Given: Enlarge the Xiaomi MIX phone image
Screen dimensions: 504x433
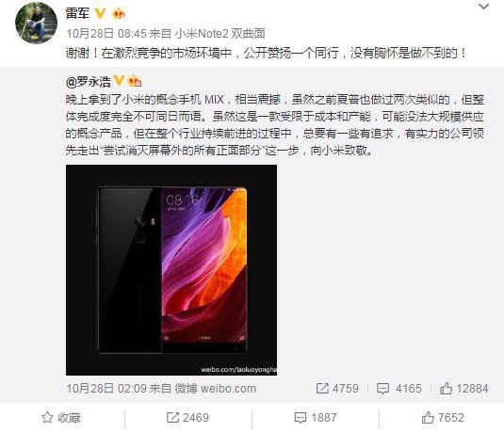Looking at the screenshot, I should click(171, 270).
